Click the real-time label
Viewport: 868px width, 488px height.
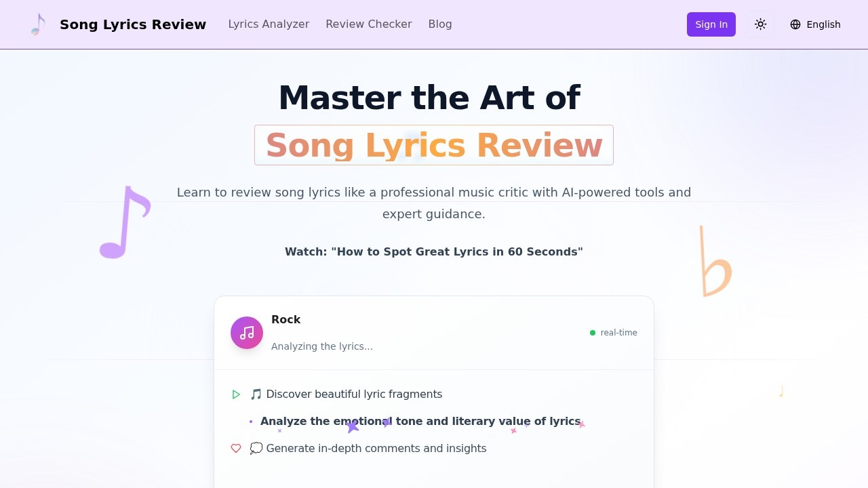618,333
